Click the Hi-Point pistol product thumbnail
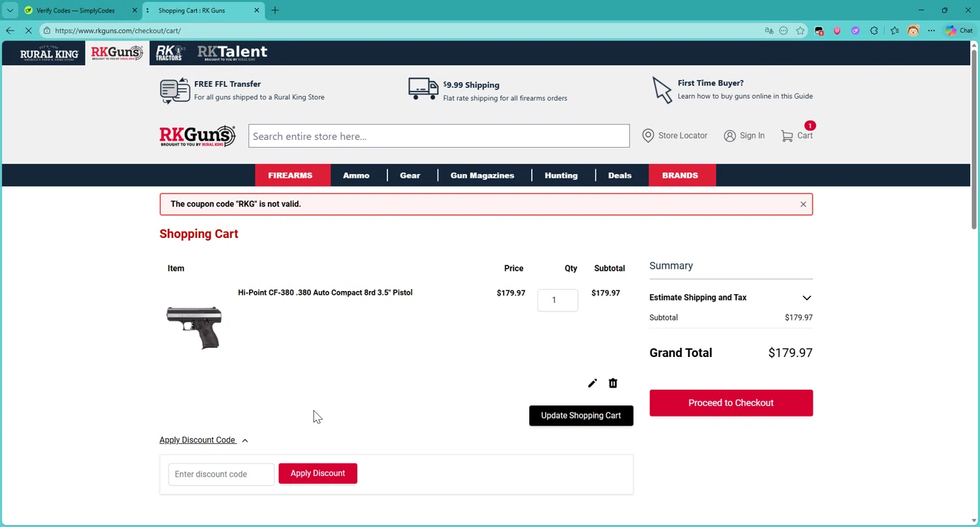 pos(194,328)
